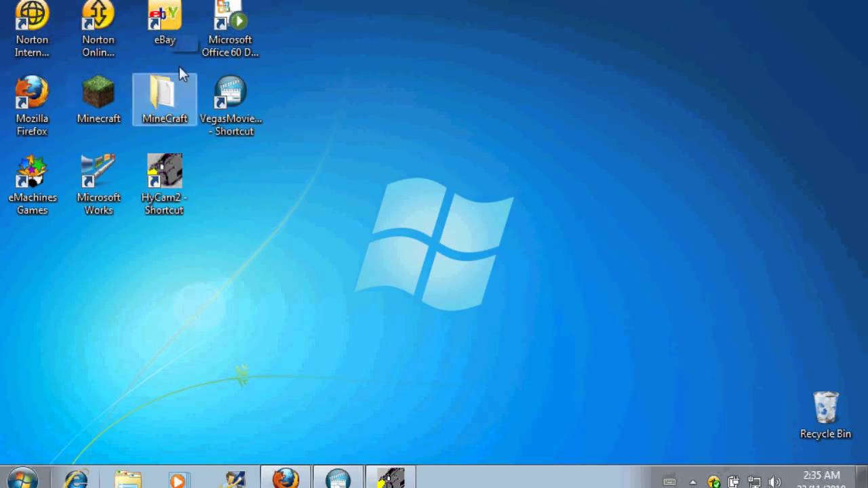
Task: Select the eBay desktop shortcut
Action: tap(165, 22)
